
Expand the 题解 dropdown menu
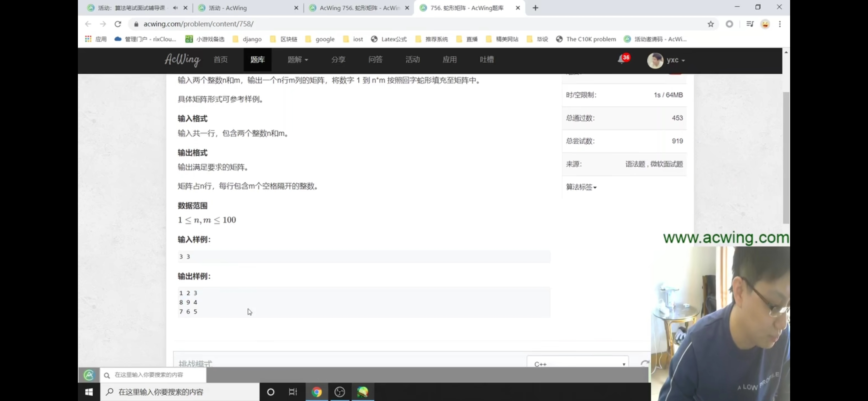(x=297, y=60)
